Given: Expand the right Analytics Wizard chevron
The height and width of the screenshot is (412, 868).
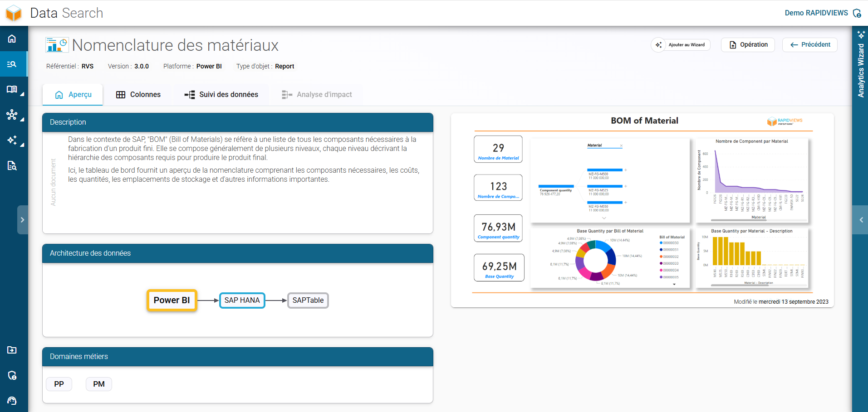Looking at the screenshot, I should tap(861, 220).
